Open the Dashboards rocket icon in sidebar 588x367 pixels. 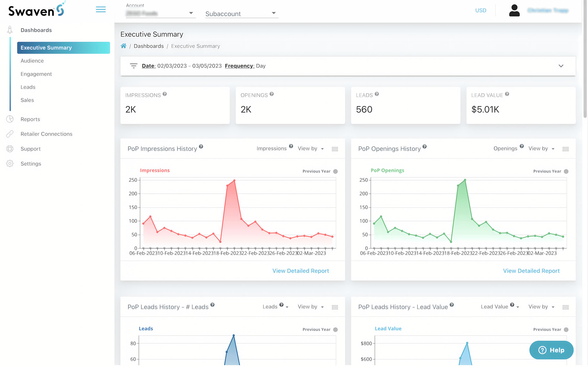pyautogui.click(x=10, y=30)
